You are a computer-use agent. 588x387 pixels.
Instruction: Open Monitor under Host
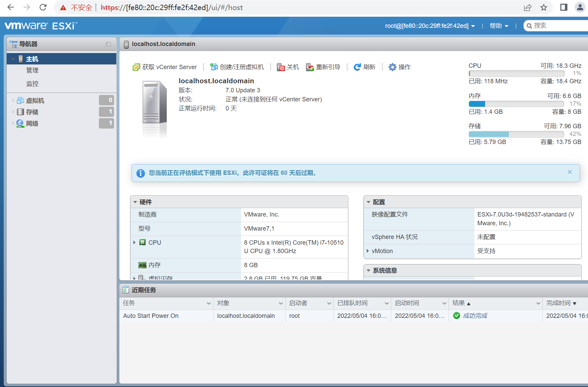tap(33, 84)
